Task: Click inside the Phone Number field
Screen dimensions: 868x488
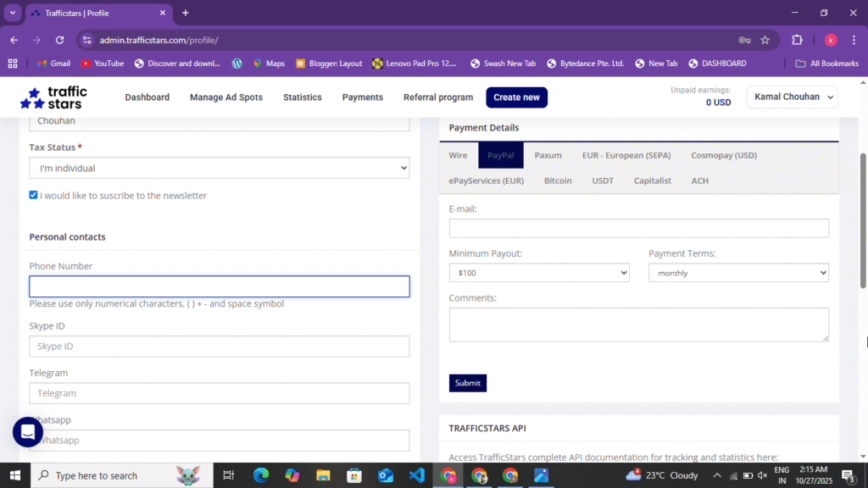Action: pos(219,286)
